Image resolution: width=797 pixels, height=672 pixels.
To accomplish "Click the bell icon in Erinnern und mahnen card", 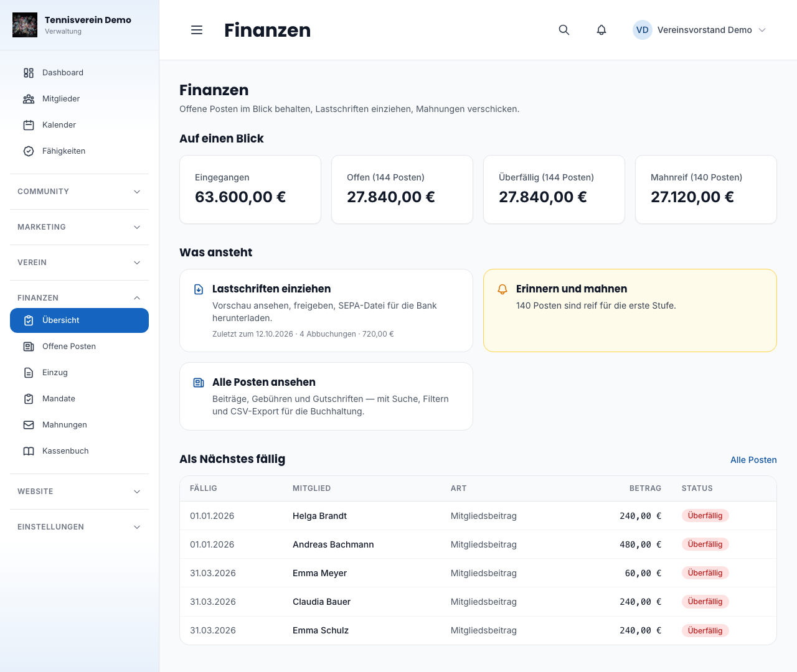I will tap(502, 289).
